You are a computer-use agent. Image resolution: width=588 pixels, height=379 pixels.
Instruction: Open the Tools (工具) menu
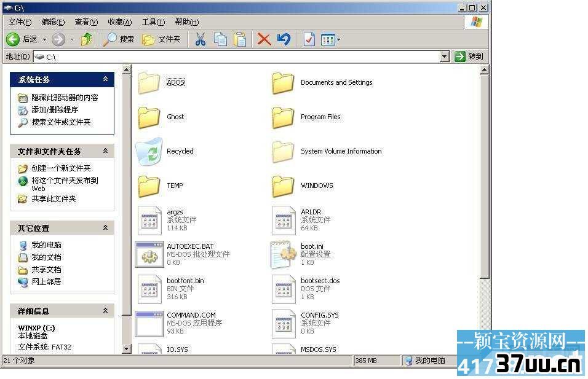tap(153, 22)
